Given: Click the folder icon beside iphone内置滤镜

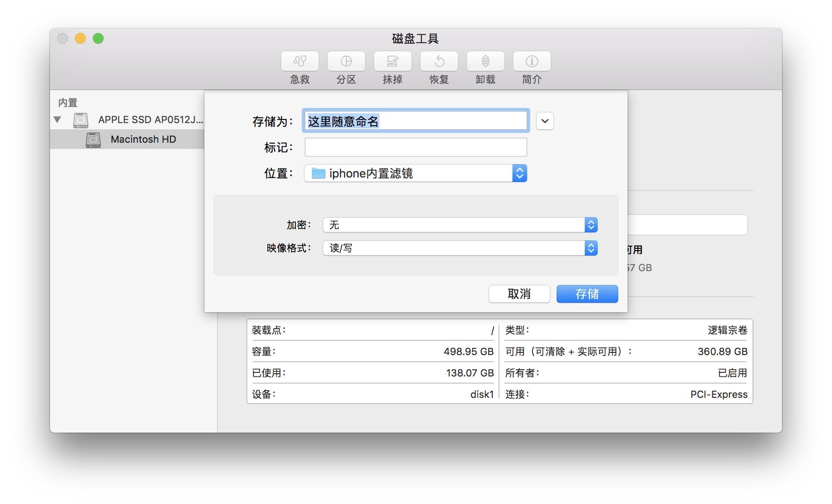Looking at the screenshot, I should (318, 174).
